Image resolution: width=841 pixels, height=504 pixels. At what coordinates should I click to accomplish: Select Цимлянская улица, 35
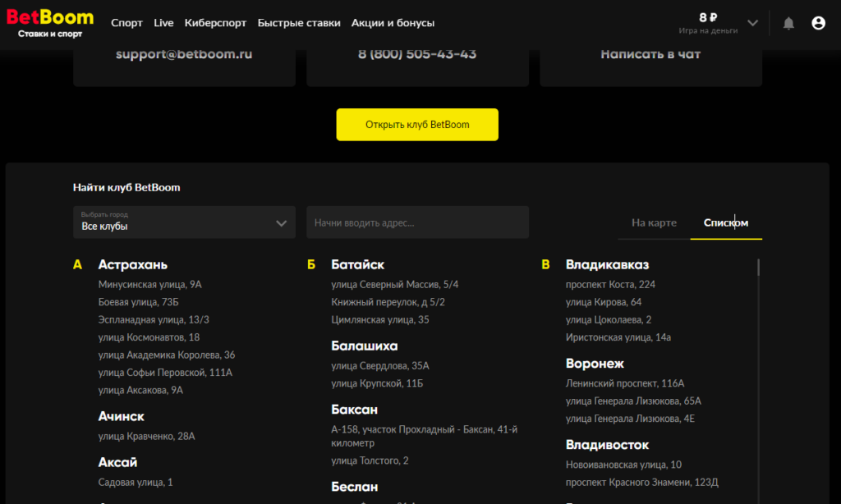[x=379, y=320]
